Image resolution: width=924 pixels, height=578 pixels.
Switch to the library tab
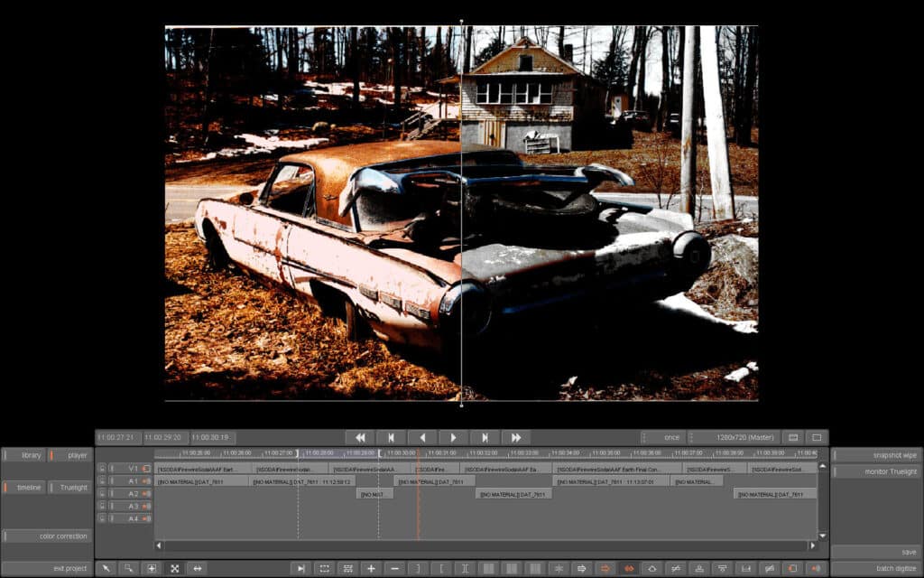click(x=24, y=455)
